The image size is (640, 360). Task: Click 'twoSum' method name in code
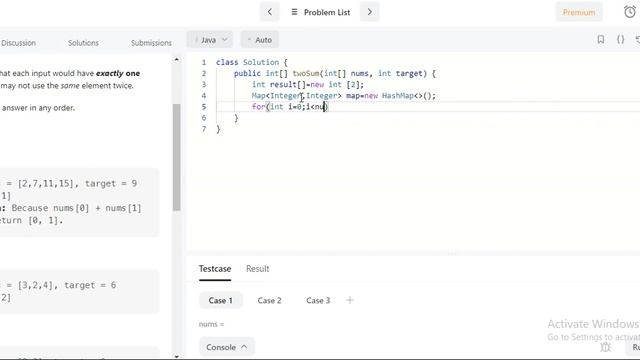(306, 73)
